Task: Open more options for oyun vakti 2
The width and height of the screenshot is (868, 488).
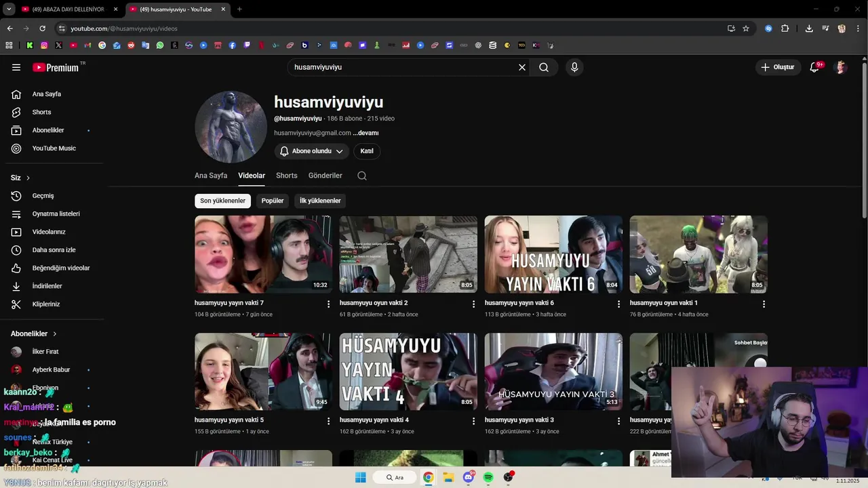Action: coord(473,304)
